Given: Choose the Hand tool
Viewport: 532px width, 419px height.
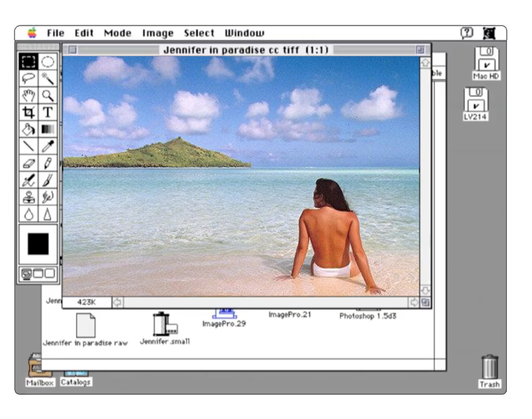Looking at the screenshot, I should 28,95.
